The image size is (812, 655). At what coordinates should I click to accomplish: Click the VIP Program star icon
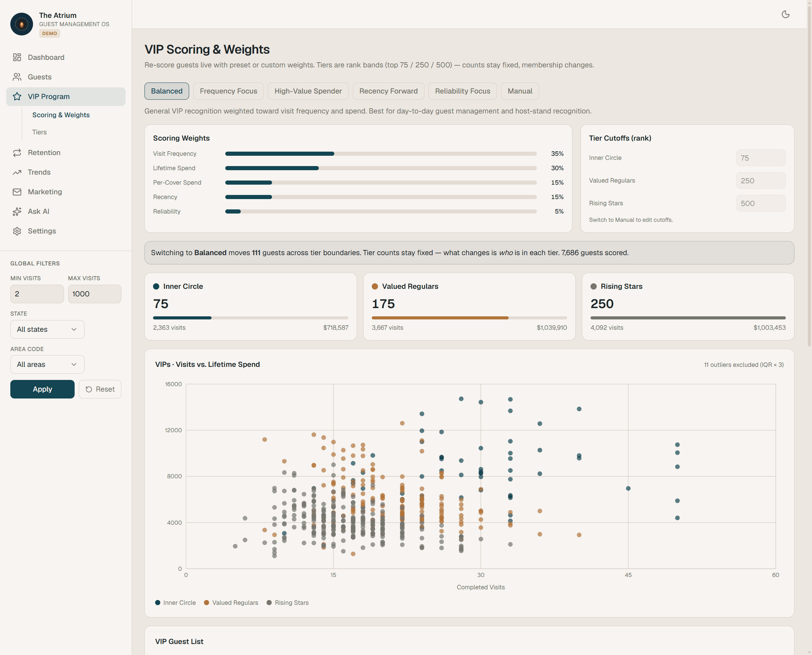17,97
